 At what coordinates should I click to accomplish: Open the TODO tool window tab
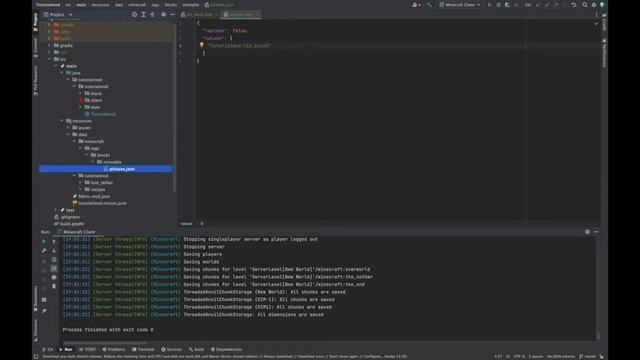pyautogui.click(x=87, y=349)
